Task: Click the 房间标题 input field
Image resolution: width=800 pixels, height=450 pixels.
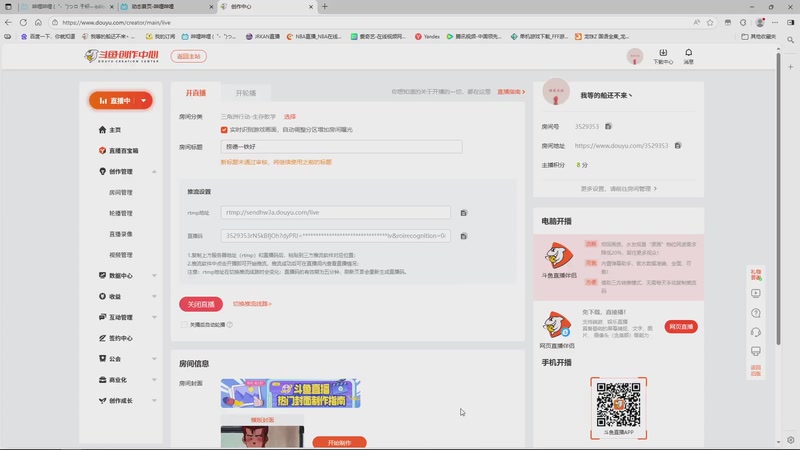Action: point(341,146)
